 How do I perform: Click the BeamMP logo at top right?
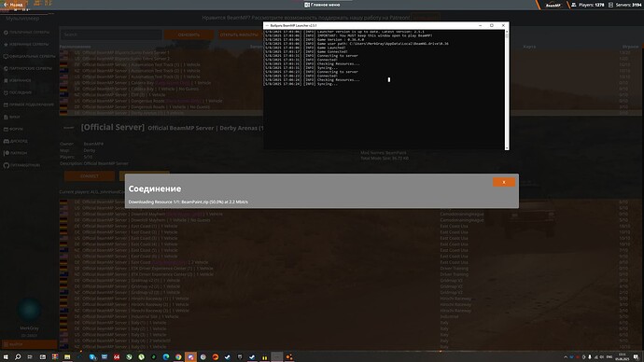[x=553, y=5]
